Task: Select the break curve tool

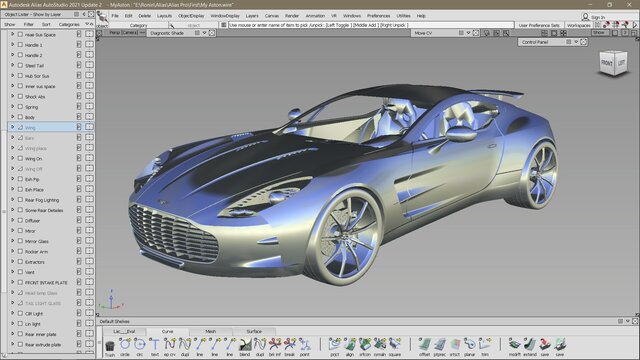Action: pos(290,345)
